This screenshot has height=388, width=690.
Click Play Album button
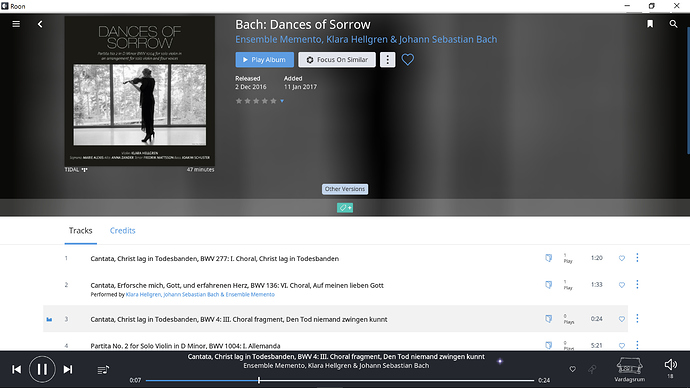pos(264,59)
